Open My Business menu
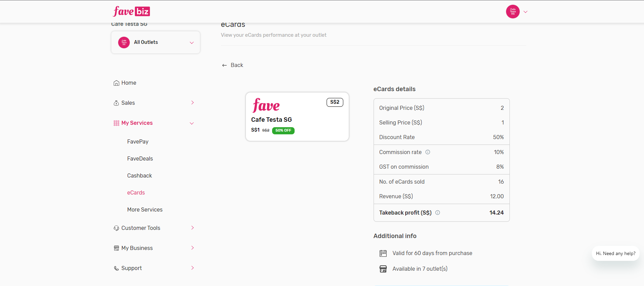Image resolution: width=644 pixels, height=286 pixels. [x=137, y=248]
